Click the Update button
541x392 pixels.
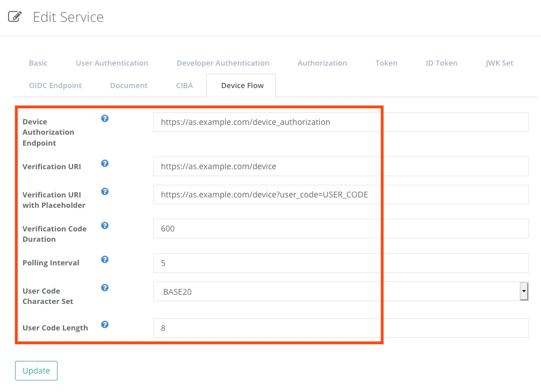point(36,371)
